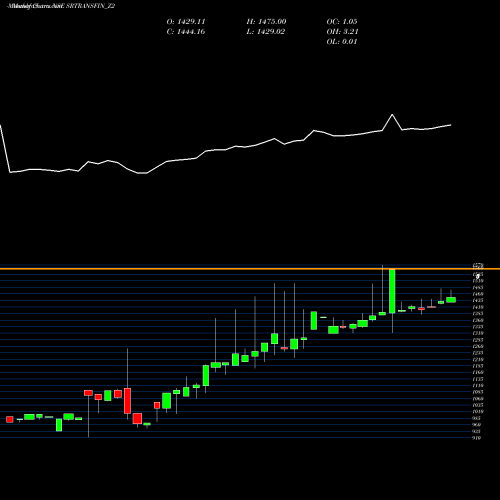The width and height of the screenshot is (500, 500).
Task: Click the orange horizontal price level line
Action: (250, 269)
